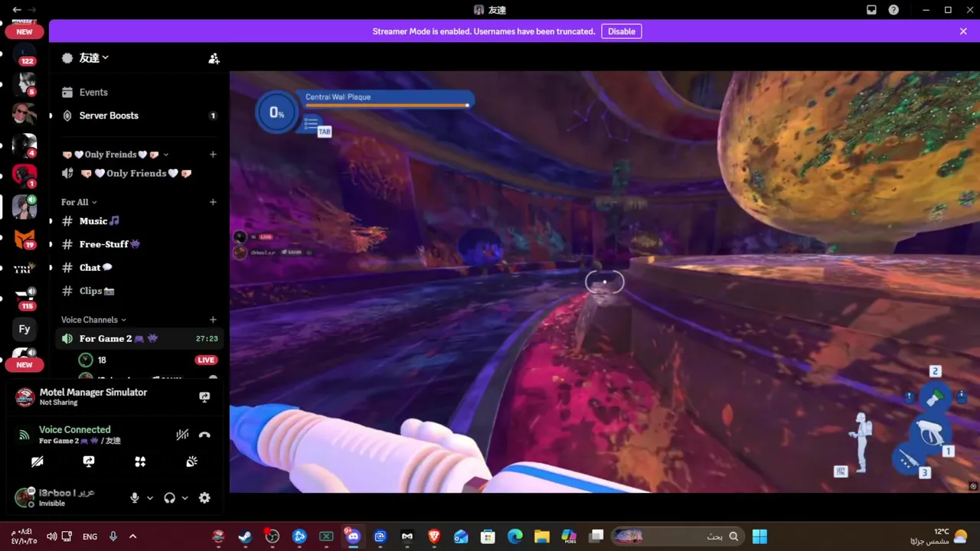Select nozzle slot 2 in game HUD

[934, 396]
